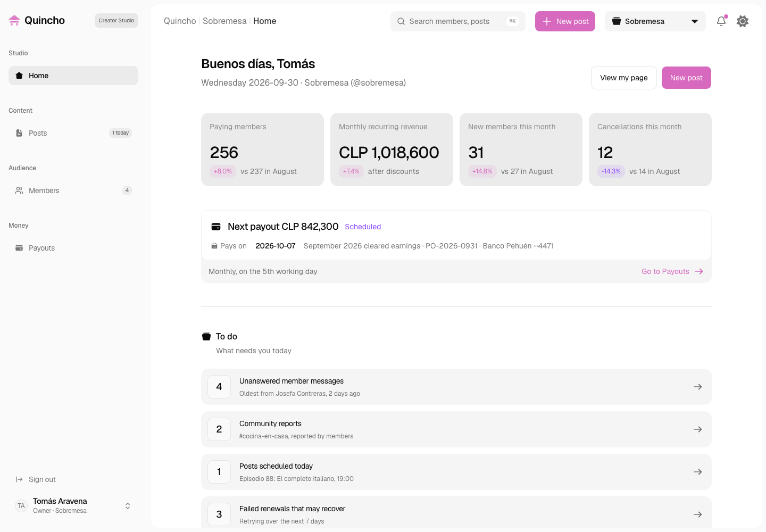Click the +8.0% change badge
The image size is (766, 532).
(x=223, y=171)
